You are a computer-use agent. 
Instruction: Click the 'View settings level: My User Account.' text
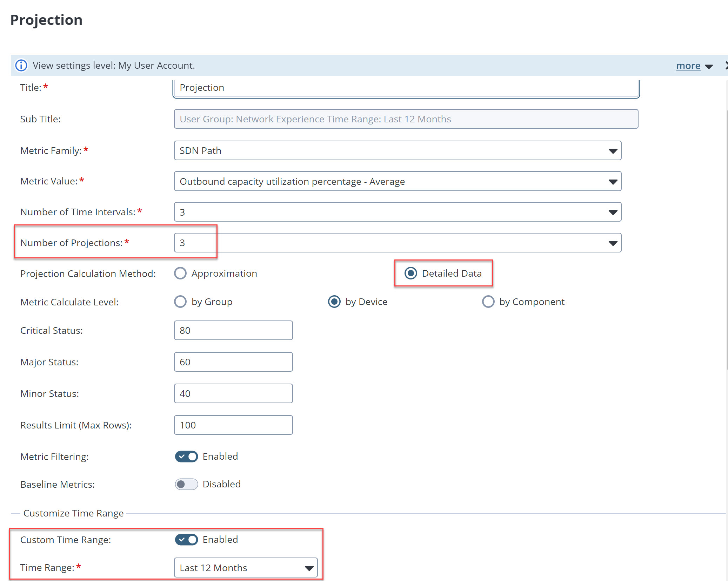point(114,66)
